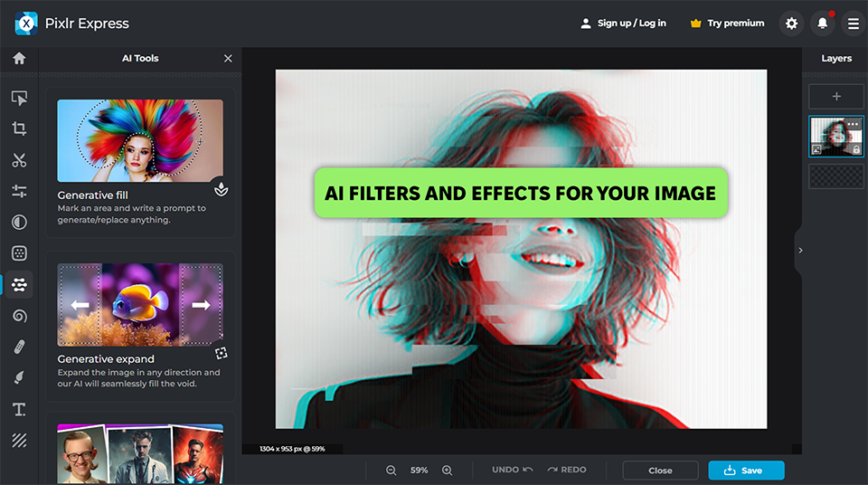Select the empty transparent layer thumbnail

pyautogui.click(x=835, y=176)
